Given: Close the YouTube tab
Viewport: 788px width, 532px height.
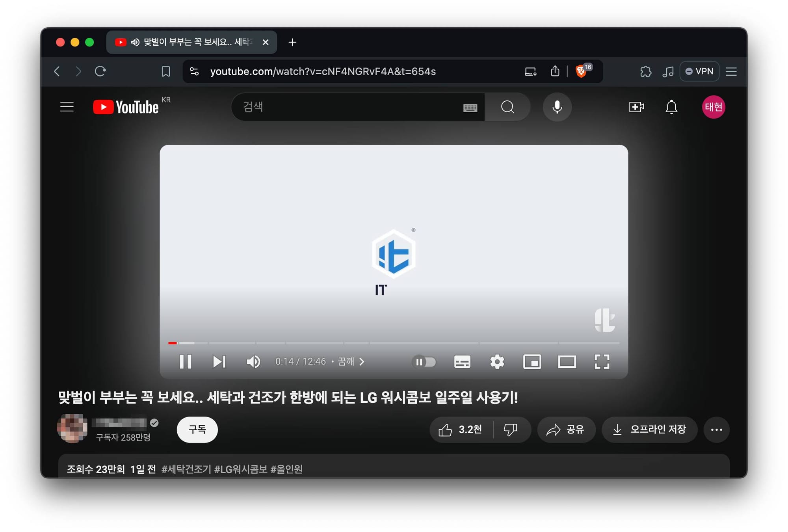Looking at the screenshot, I should click(266, 42).
